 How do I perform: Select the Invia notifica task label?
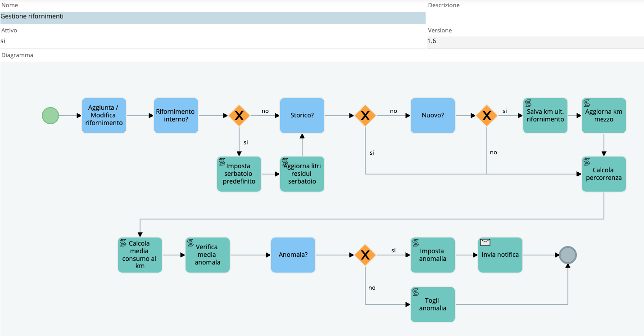[500, 255]
